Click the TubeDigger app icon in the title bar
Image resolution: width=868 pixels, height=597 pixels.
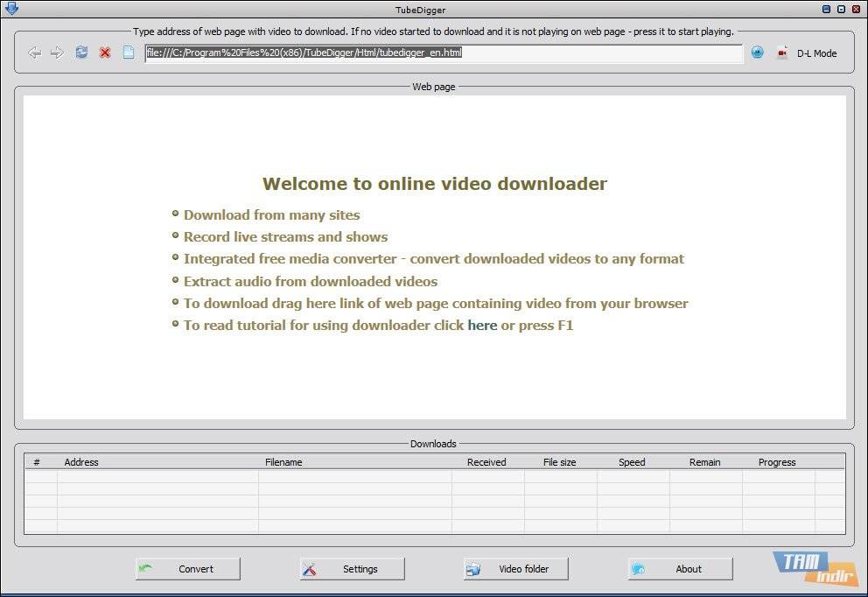point(11,10)
